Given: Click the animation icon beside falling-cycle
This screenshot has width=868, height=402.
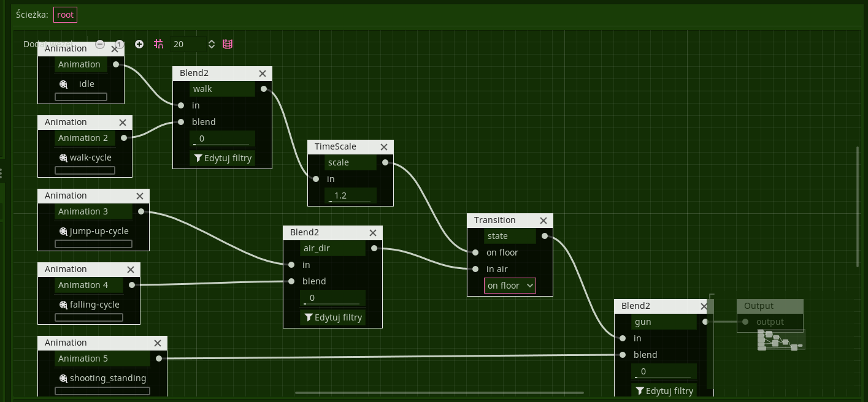Looking at the screenshot, I should tap(63, 305).
